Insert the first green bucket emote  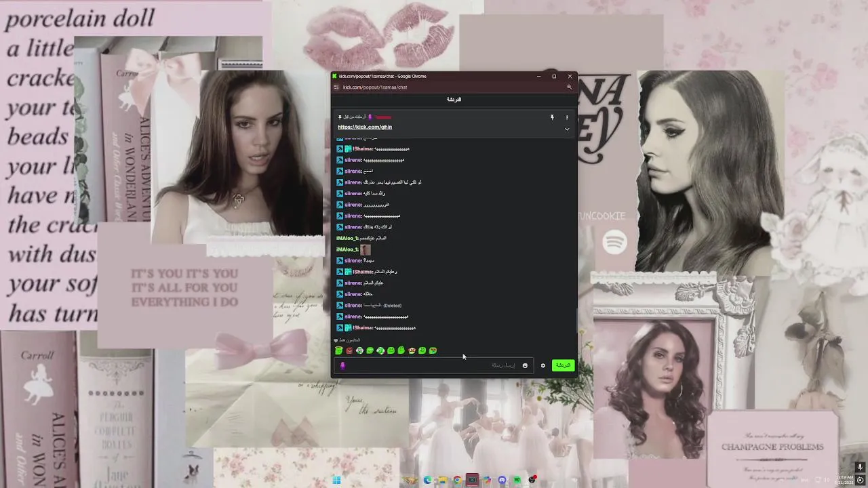339,350
